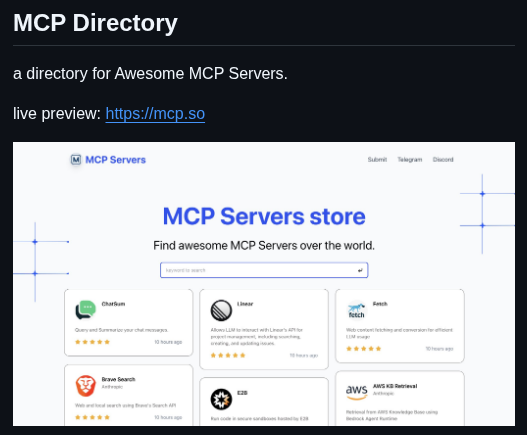
Task: Click the E2B starburst icon
Action: pyautogui.click(x=221, y=399)
